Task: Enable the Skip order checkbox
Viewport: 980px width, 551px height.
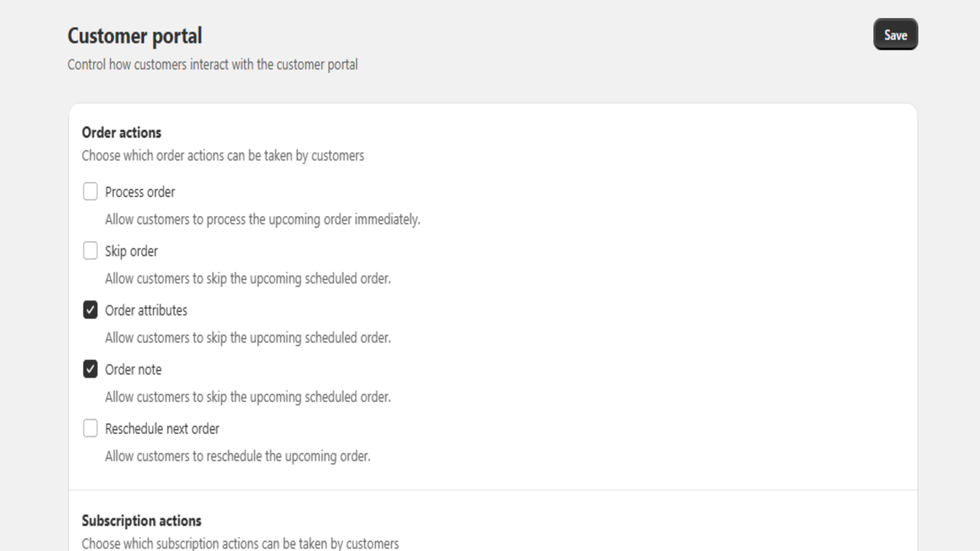Action: pos(90,250)
